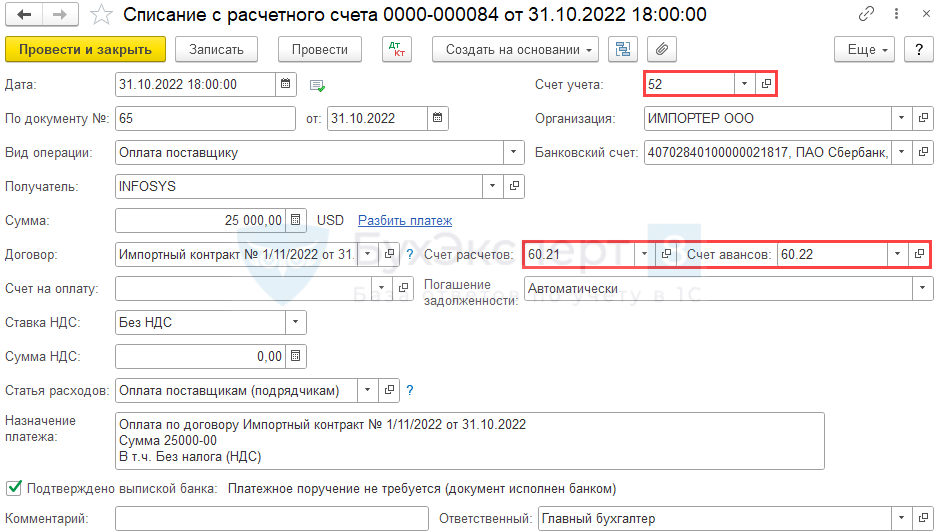The image size is (939, 532).
Task: Click Разбить платеж link
Action: tap(405, 220)
